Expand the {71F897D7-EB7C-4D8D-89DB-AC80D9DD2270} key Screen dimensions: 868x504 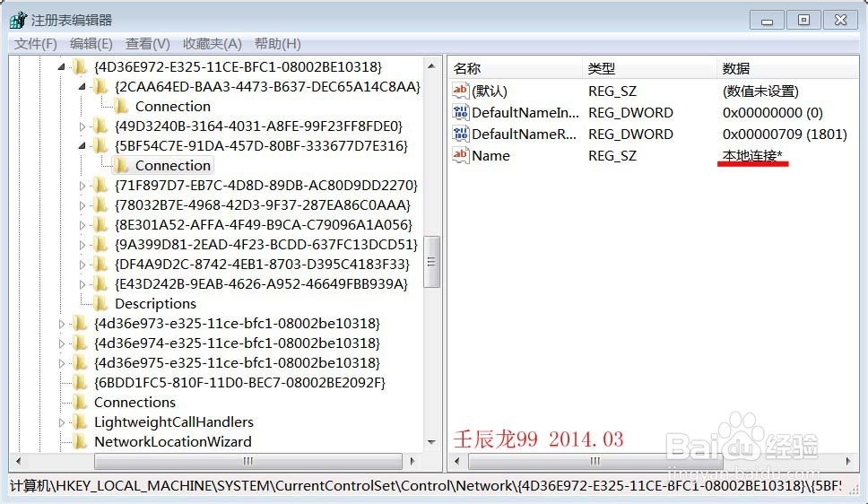[82, 186]
